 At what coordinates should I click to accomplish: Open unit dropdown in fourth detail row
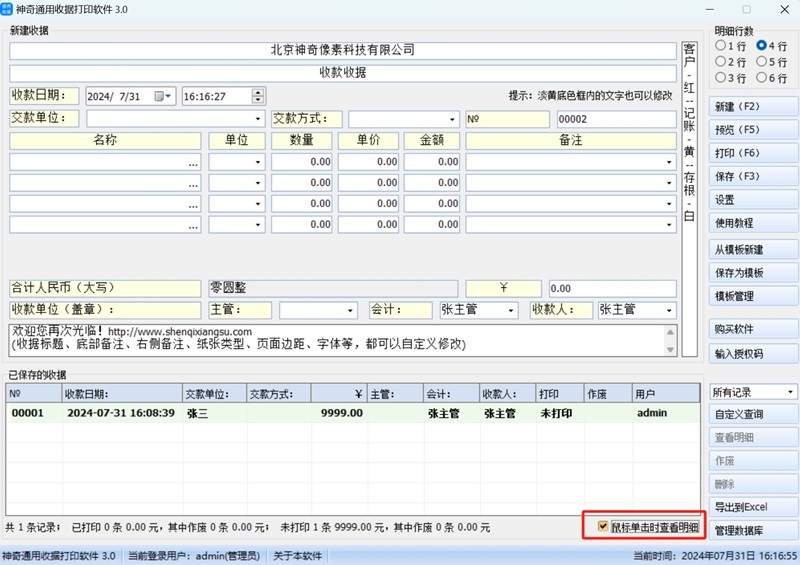258,225
